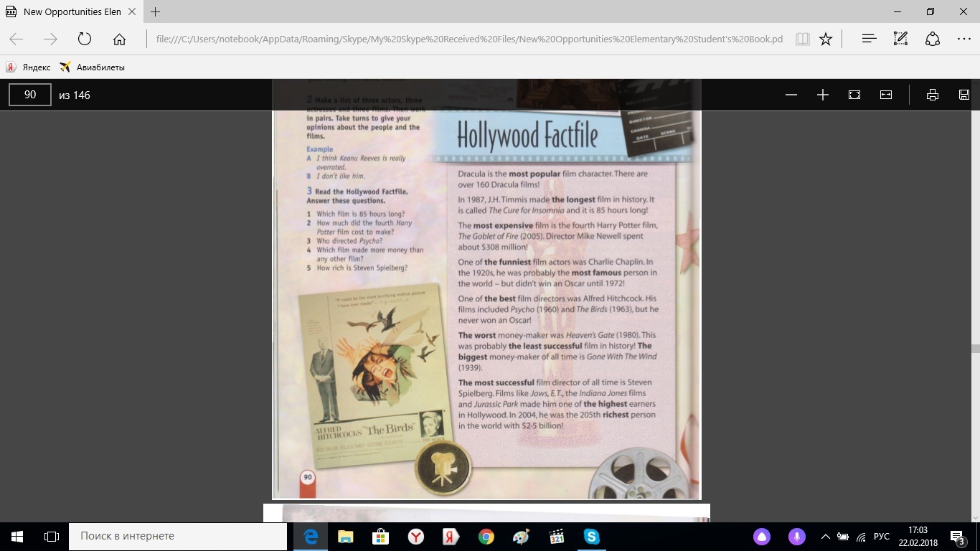Click the fit-to-page PDF toolbar button
Viewport: 980px width, 551px height.
click(x=854, y=95)
